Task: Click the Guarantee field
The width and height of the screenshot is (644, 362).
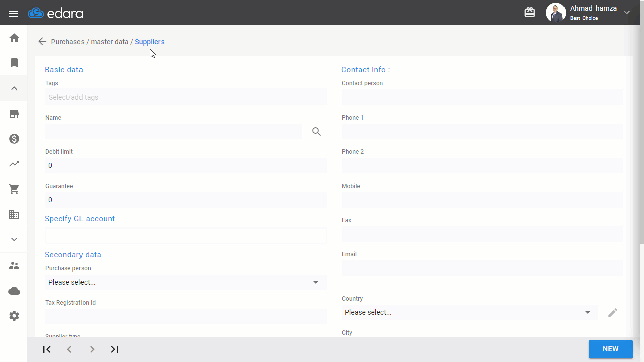Action: point(186,200)
